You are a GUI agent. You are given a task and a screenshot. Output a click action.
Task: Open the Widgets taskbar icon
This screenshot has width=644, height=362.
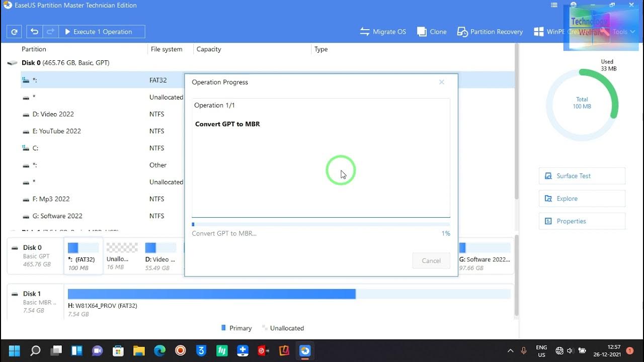click(76, 350)
